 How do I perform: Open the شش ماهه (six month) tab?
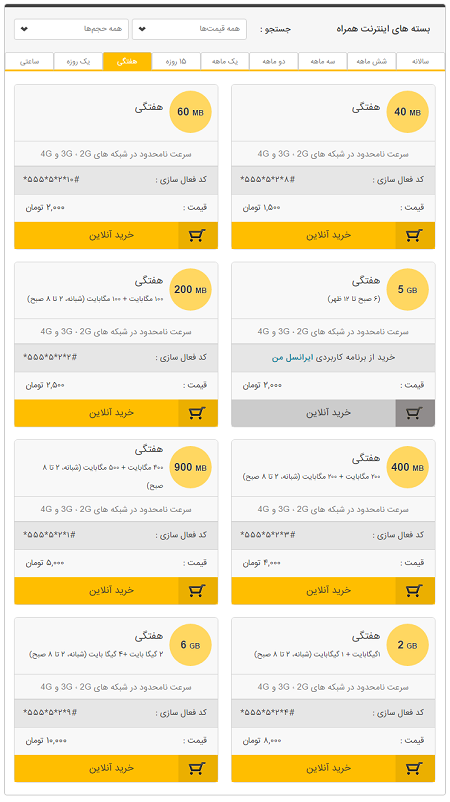[372, 61]
